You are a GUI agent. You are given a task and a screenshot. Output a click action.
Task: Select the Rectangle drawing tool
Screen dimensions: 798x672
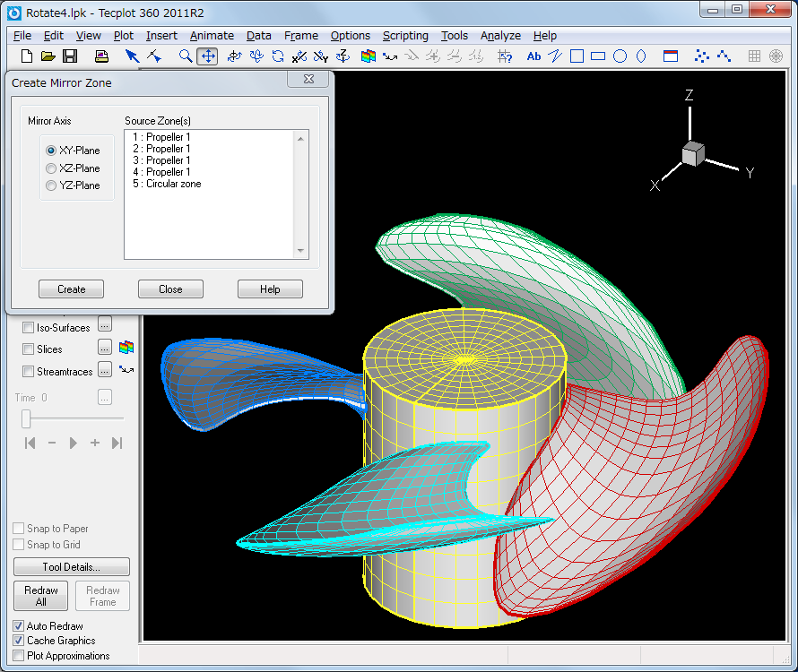598,56
